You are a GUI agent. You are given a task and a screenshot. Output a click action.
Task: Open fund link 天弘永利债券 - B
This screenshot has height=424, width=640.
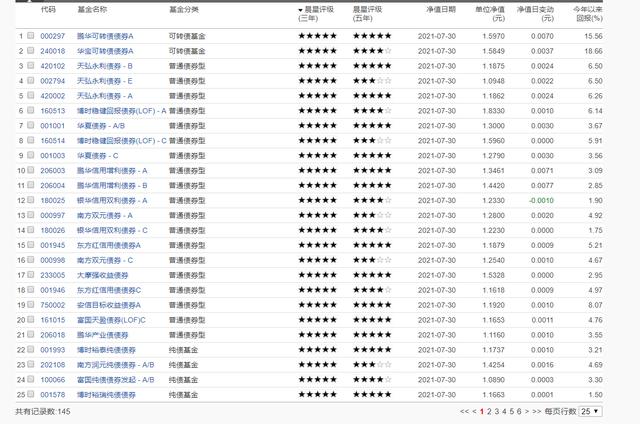point(104,66)
